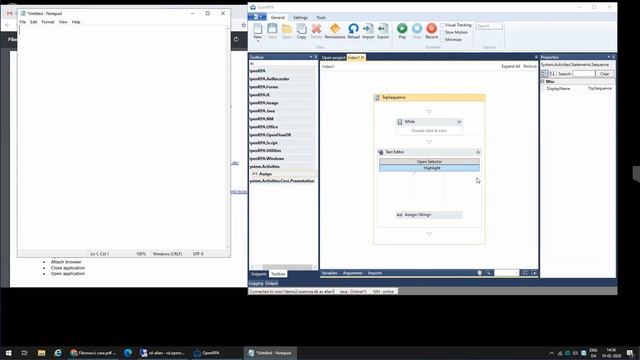Click the Open Selector button
640x360 pixels.
[x=429, y=162]
